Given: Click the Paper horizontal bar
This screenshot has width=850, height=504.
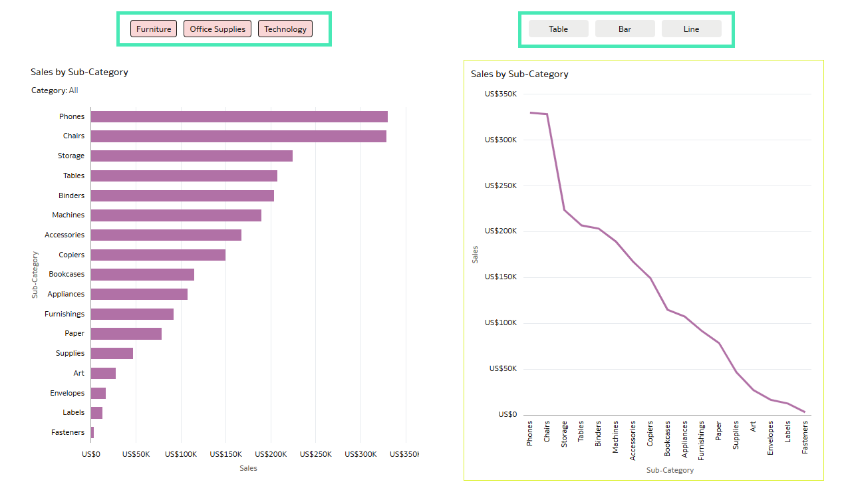Looking at the screenshot, I should [126, 334].
